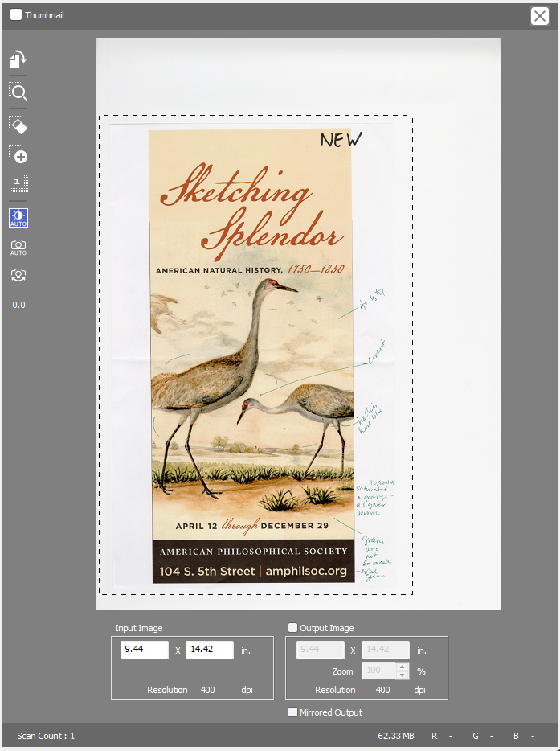Toggle the auto exposure brightness icon

(x=18, y=216)
